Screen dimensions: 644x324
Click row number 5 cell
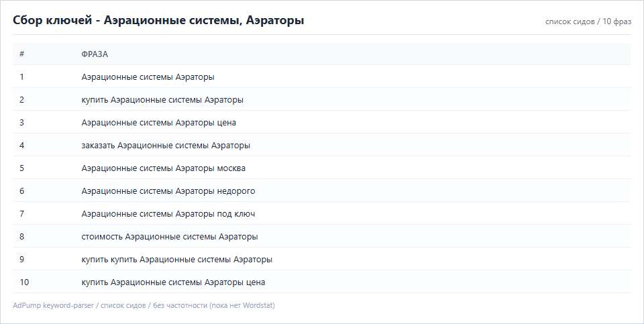[x=21, y=168]
